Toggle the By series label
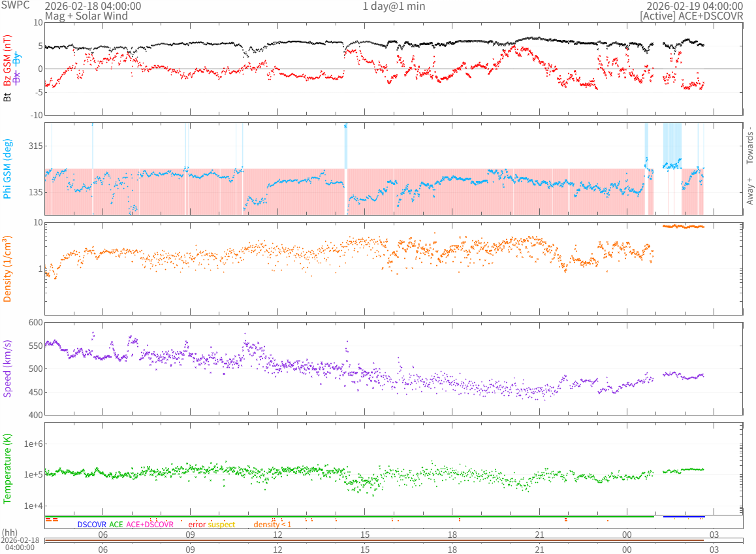The image size is (756, 554). coord(18,59)
